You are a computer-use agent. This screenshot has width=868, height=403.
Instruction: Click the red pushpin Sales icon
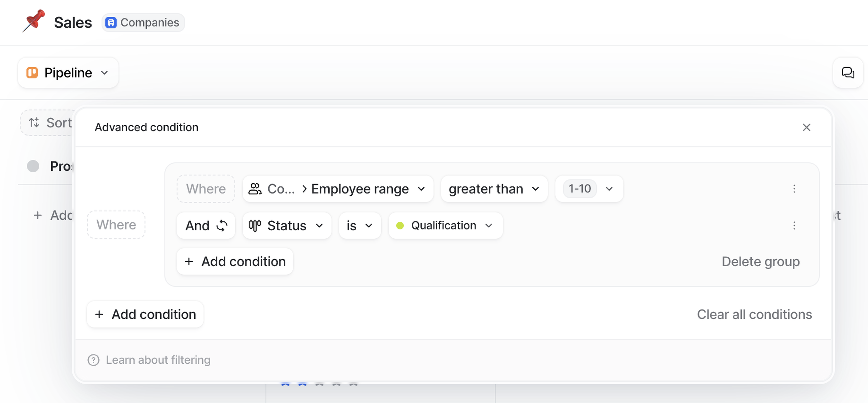tap(34, 21)
